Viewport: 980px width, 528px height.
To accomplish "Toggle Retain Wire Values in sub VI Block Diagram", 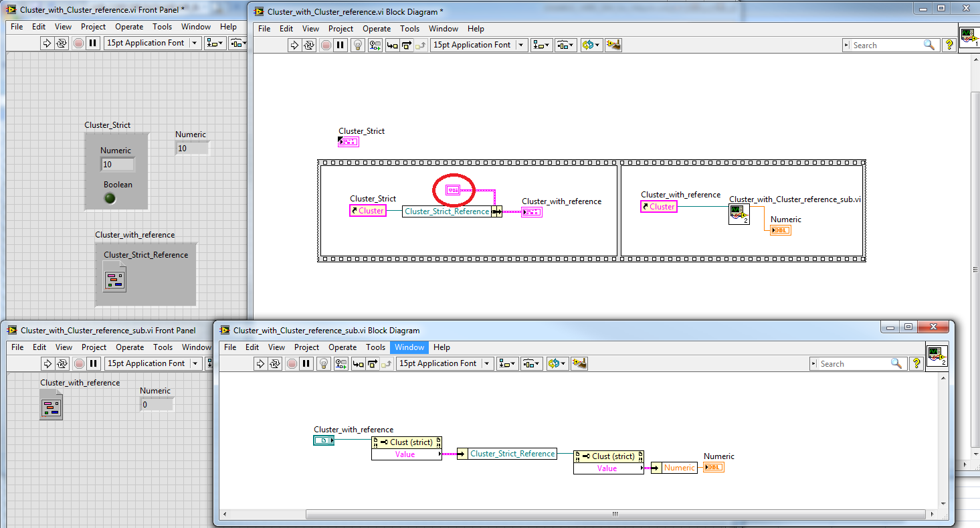I will click(x=340, y=363).
